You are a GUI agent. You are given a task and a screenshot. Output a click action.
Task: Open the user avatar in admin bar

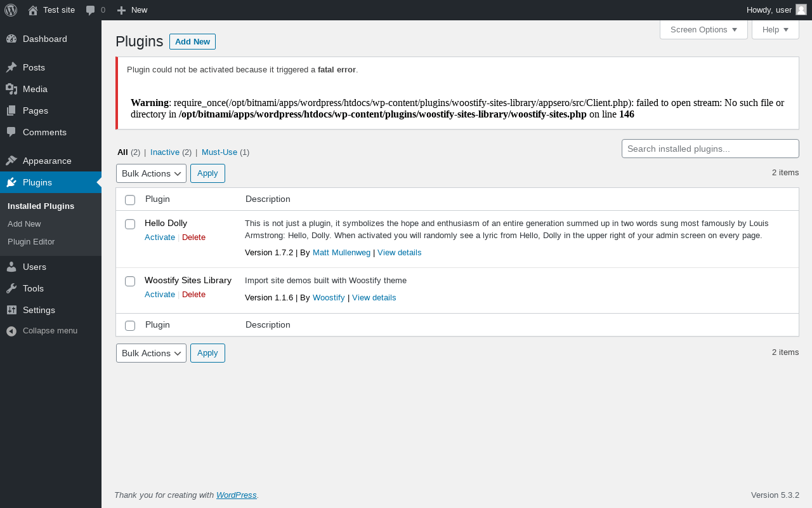click(x=801, y=10)
